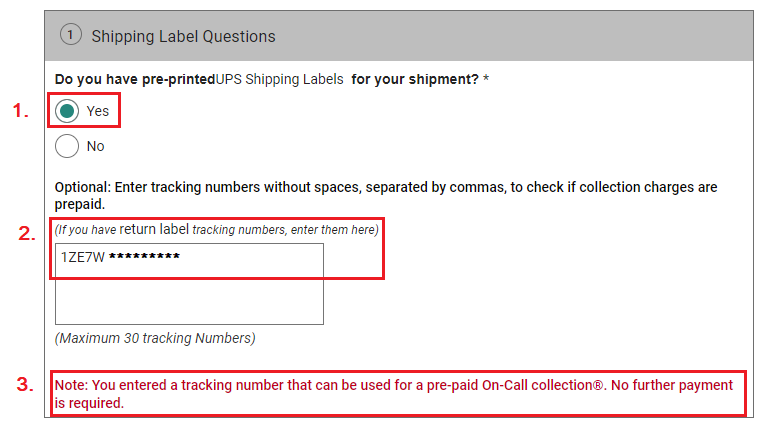This screenshot has height=432, width=770.
Task: Click the return label tracking numbers hint
Action: pyautogui.click(x=217, y=229)
